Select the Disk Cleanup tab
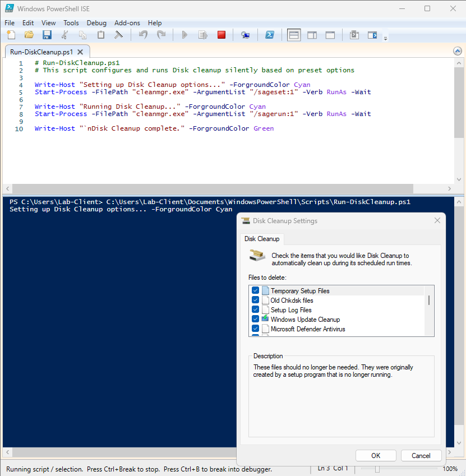 point(262,238)
